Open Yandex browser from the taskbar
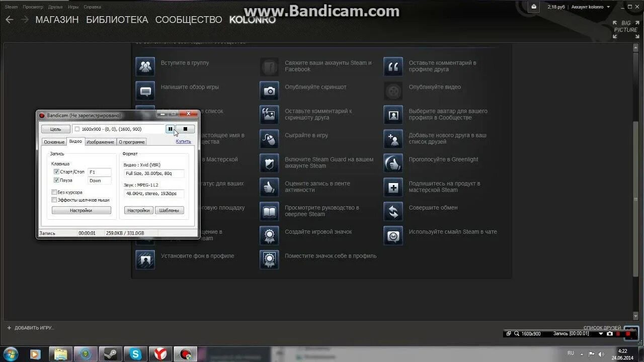Viewport: 644px width, 362px height. tap(160, 354)
